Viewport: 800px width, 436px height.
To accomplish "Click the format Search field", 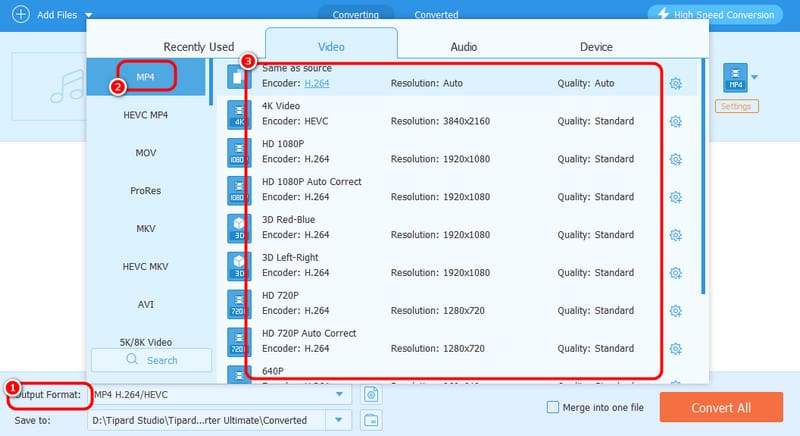I will (x=152, y=360).
